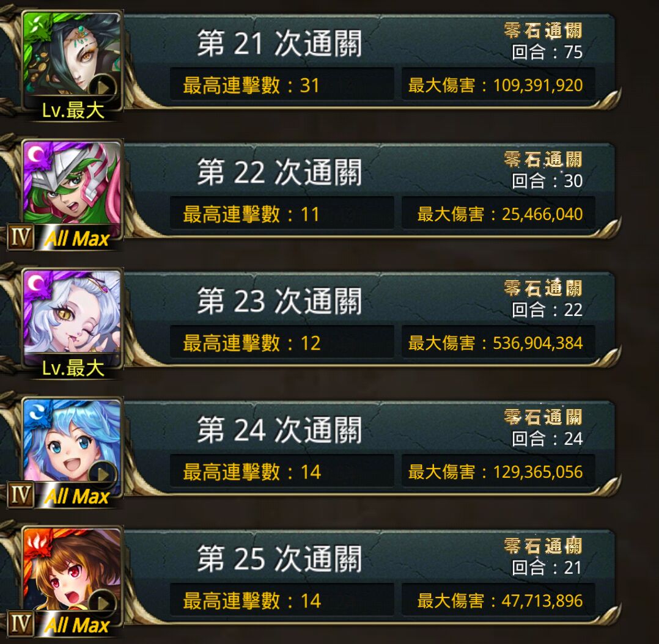Select the 最大傷害 536,904,384 field

[x=498, y=343]
